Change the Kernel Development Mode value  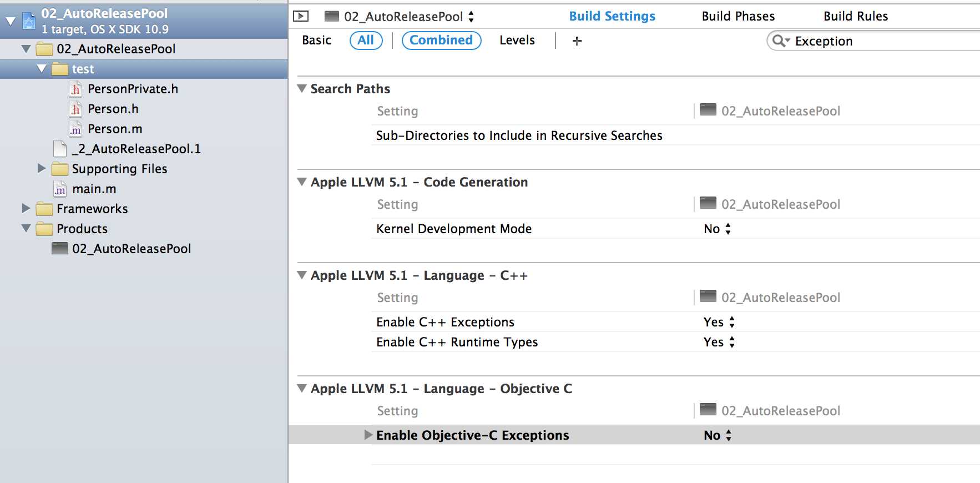tap(718, 229)
